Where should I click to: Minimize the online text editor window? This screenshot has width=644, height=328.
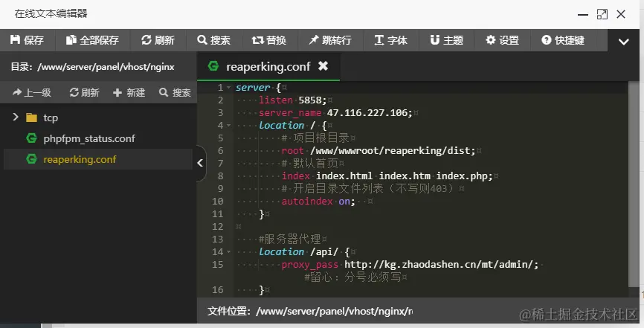click(583, 15)
